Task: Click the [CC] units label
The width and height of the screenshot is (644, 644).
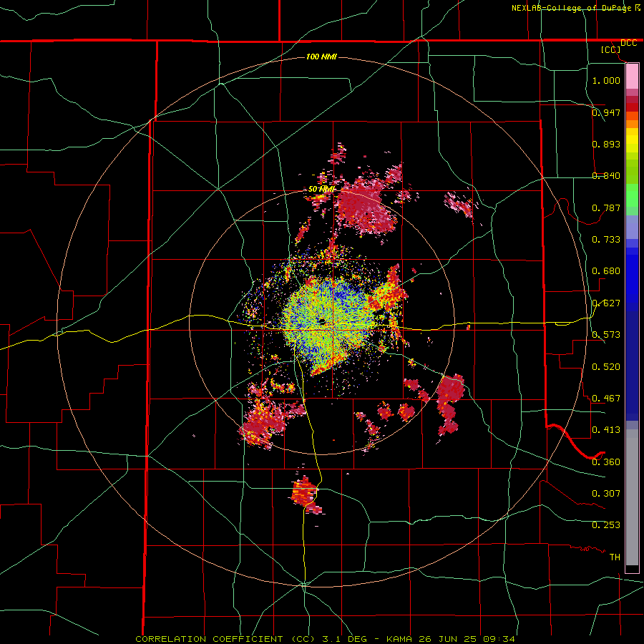Action: (610, 49)
